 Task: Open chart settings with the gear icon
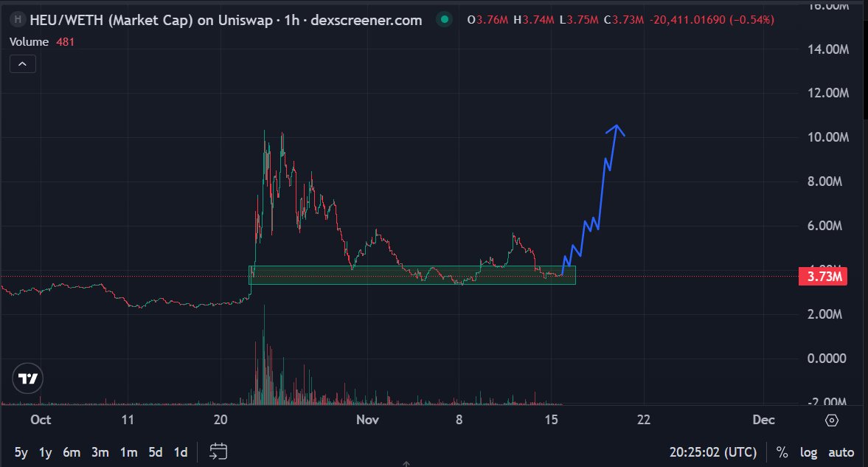click(831, 419)
